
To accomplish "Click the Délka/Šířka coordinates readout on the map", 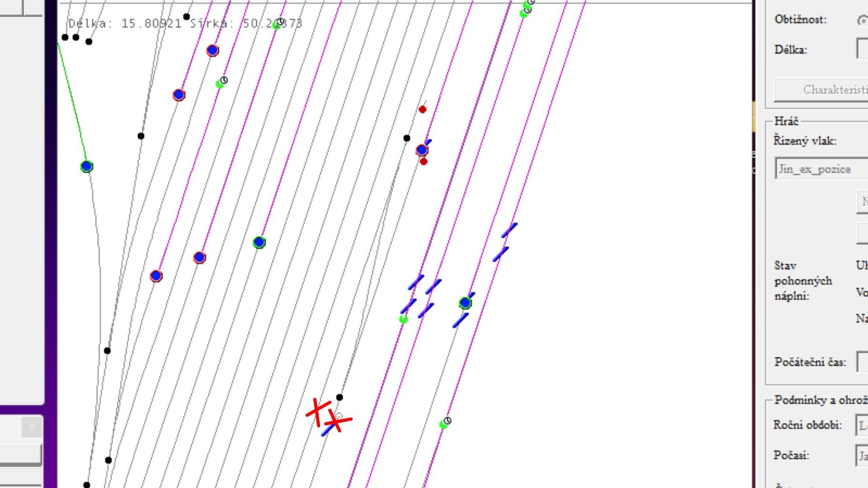I will [185, 23].
